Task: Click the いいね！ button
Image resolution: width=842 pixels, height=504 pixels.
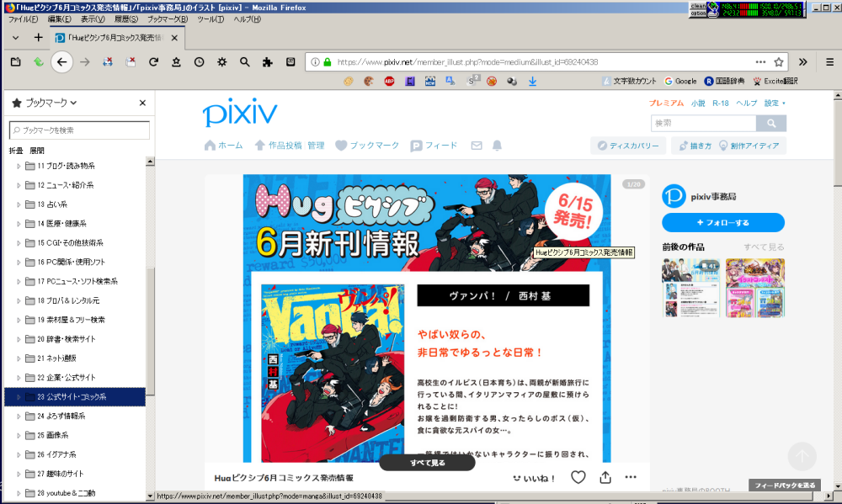Action: pos(534,478)
